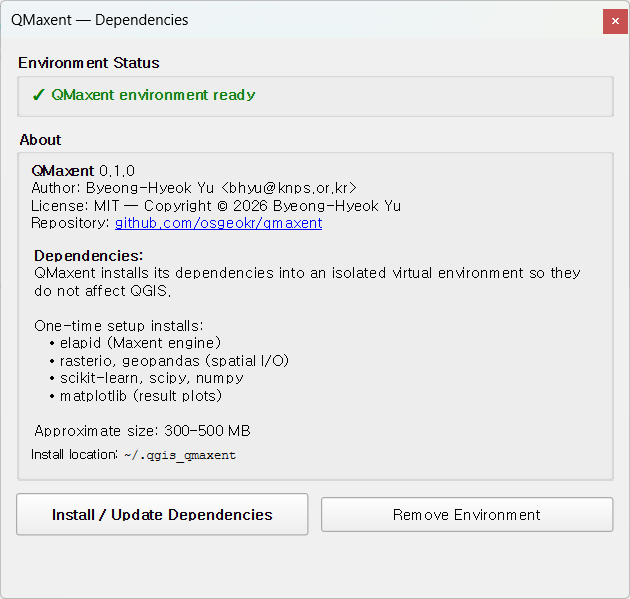Click the 'Approximate size: 300-500 MB' text
The width and height of the screenshot is (630, 599).
(x=143, y=431)
